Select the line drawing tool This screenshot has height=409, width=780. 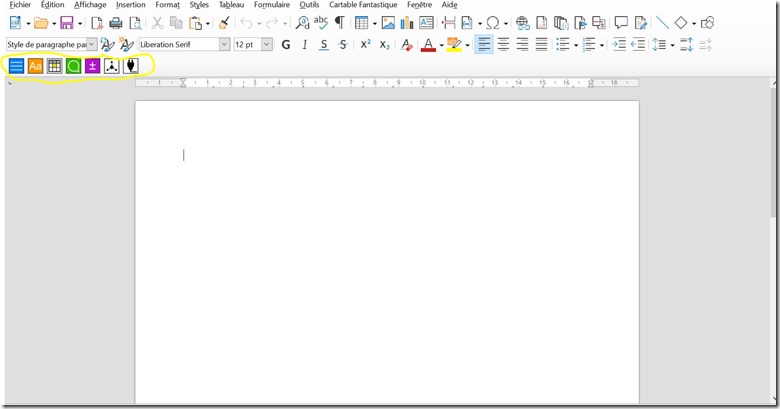pos(662,23)
